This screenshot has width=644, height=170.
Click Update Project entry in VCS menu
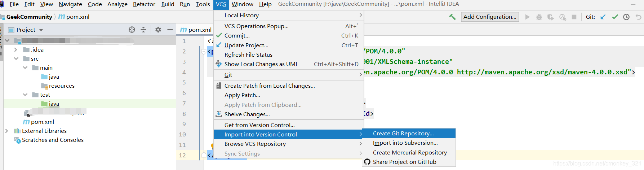pos(289,45)
